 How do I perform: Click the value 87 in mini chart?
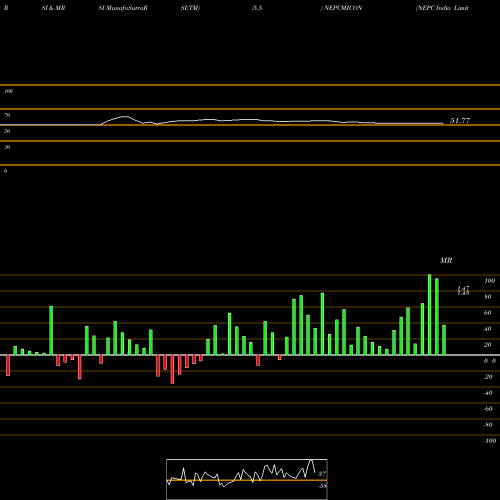pos(322,474)
